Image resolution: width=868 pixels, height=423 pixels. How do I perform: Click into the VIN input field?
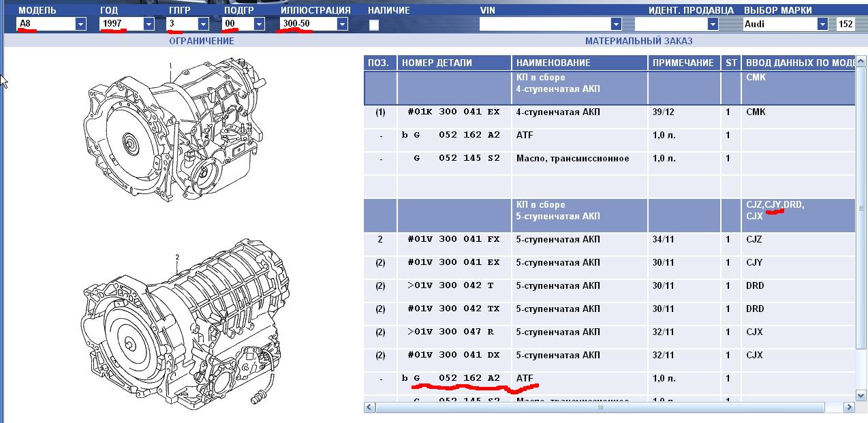coord(545,24)
